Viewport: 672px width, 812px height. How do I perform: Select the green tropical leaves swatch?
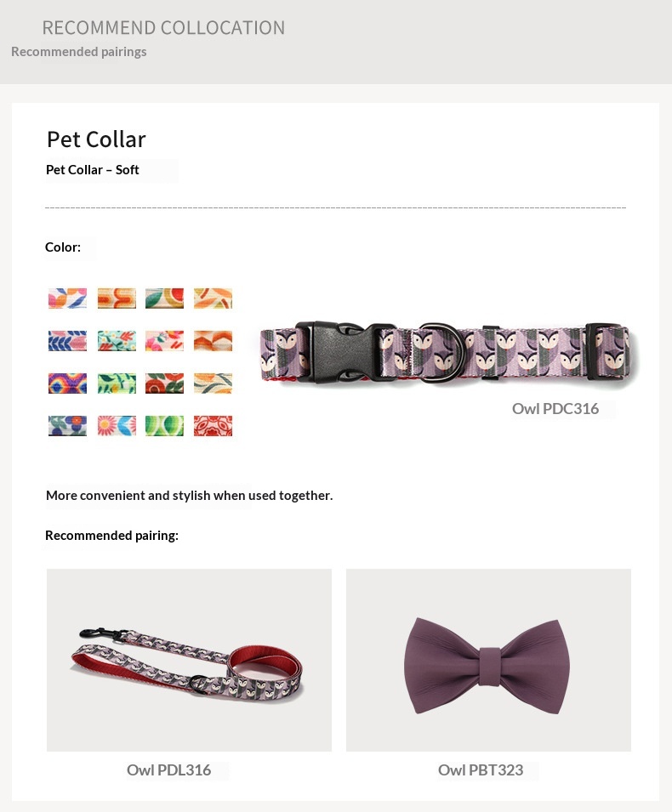[x=117, y=383]
